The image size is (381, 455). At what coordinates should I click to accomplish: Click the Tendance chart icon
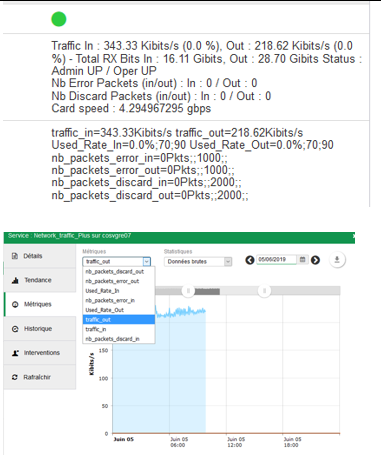(x=15, y=280)
